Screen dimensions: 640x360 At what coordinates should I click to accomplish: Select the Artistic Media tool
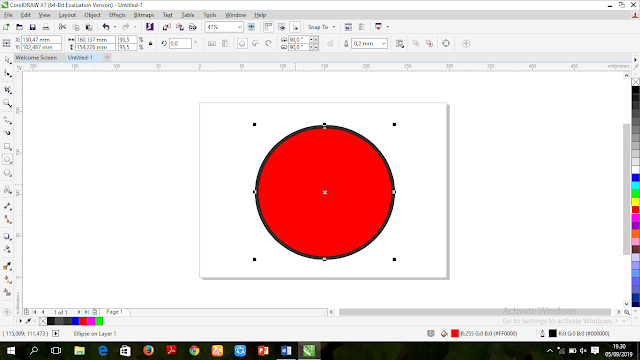tap(7, 133)
